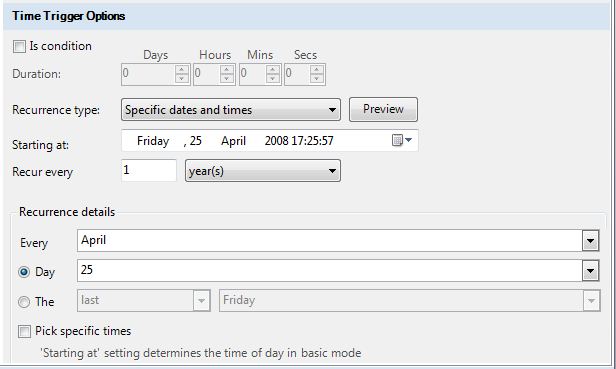
Task: Select the 'The' radio button
Action: coord(24,302)
